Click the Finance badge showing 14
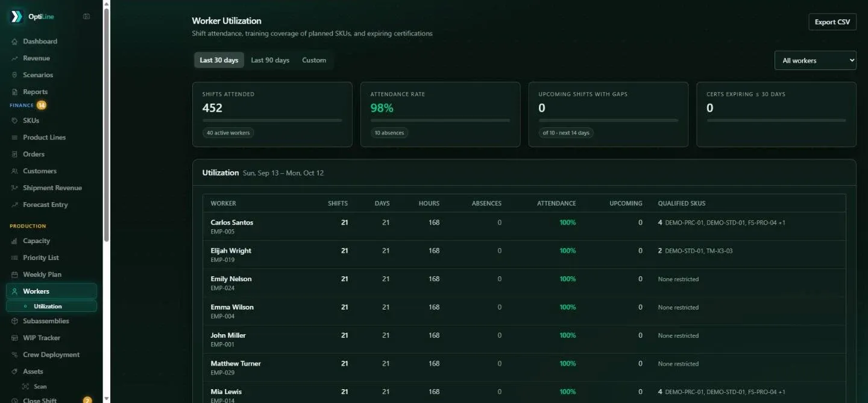 click(41, 105)
